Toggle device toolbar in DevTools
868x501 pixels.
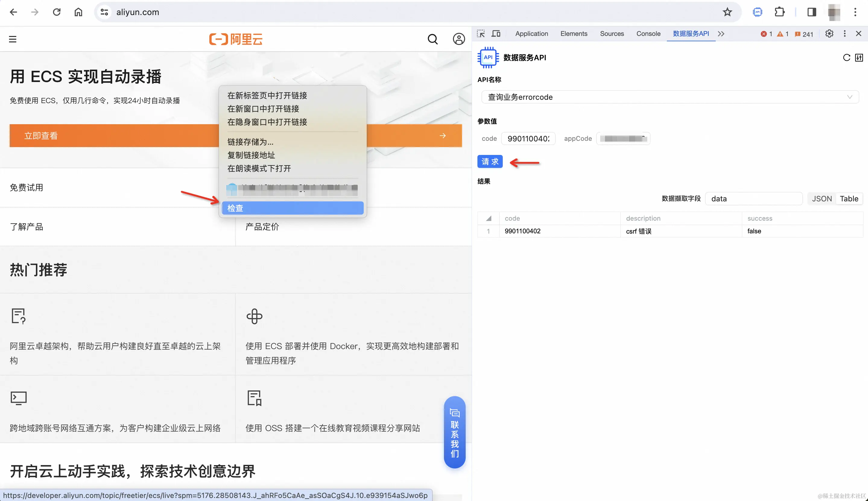(x=496, y=34)
